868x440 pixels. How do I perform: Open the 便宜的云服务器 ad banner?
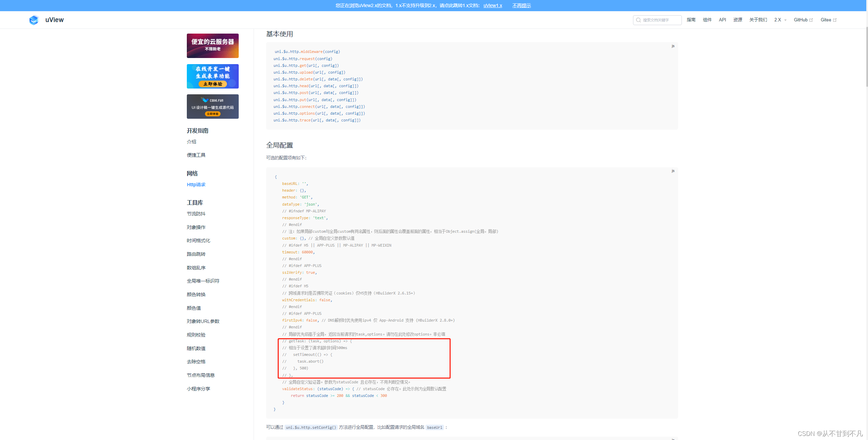213,46
